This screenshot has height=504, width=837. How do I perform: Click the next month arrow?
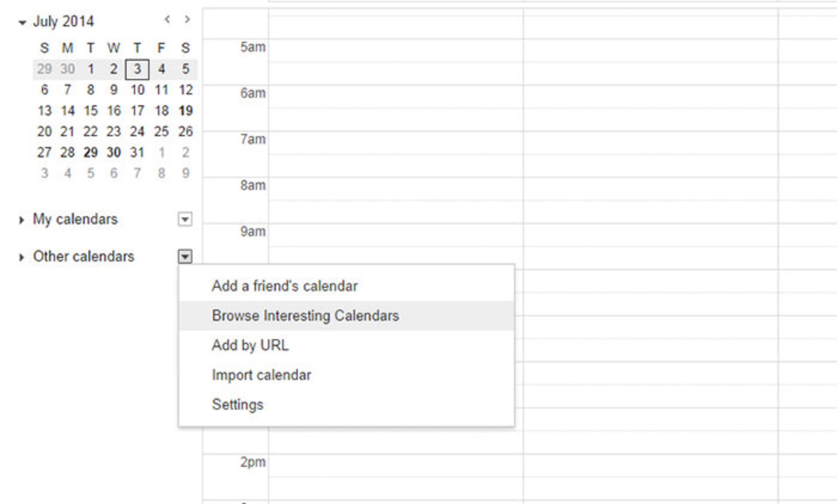[187, 20]
